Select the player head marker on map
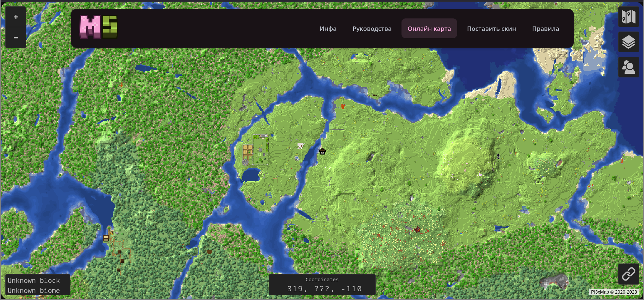The height and width of the screenshot is (300, 644). (322, 151)
